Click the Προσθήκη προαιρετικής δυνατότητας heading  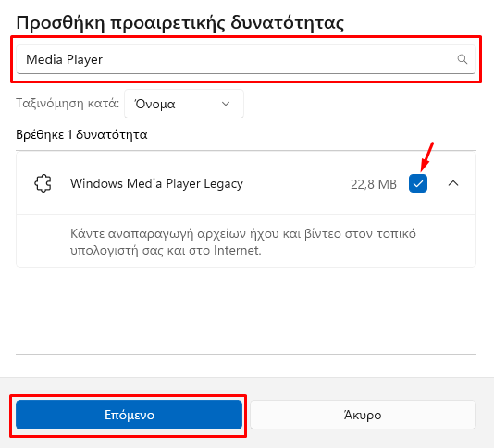point(179,23)
